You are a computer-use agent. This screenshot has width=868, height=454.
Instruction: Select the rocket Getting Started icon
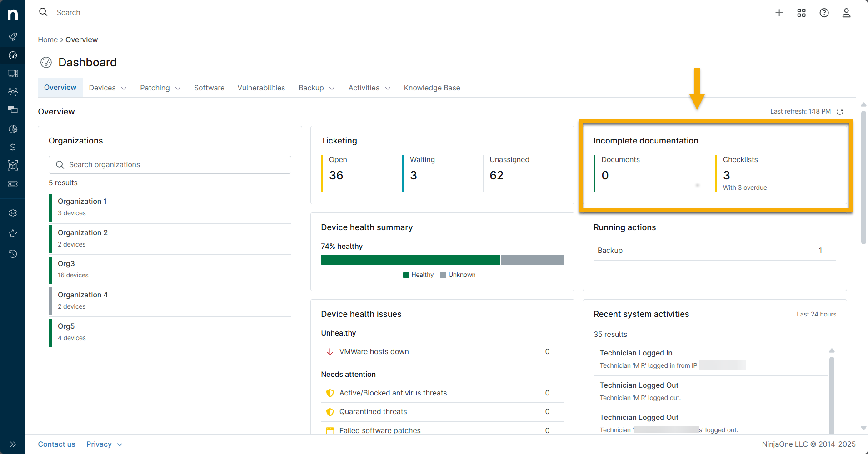tap(13, 37)
